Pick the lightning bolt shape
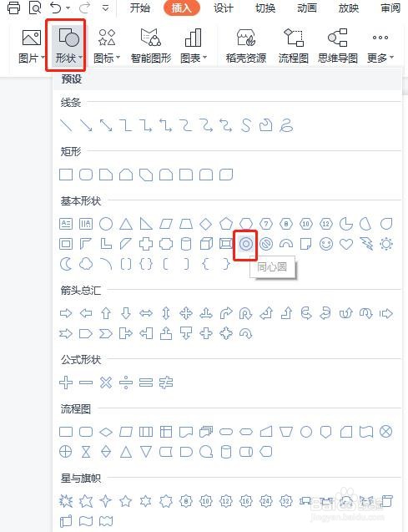Viewport: 408px width, 532px height. point(366,244)
